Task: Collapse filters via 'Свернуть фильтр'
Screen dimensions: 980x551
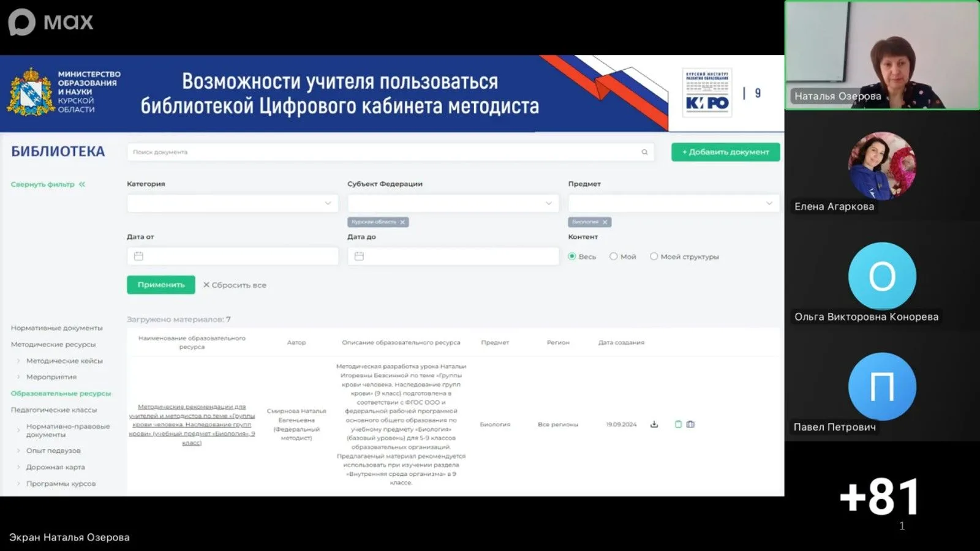Action: pyautogui.click(x=48, y=184)
